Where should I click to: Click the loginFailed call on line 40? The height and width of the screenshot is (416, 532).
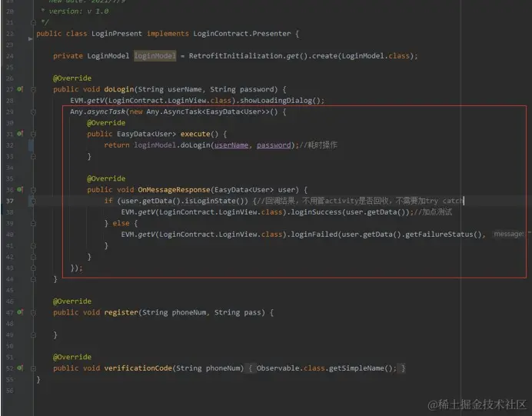pyautogui.click(x=314, y=235)
